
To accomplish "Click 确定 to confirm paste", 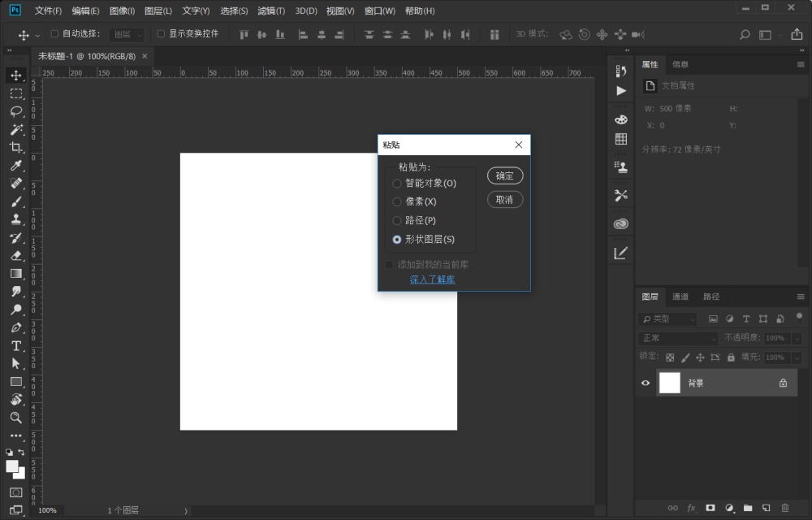I will click(505, 175).
